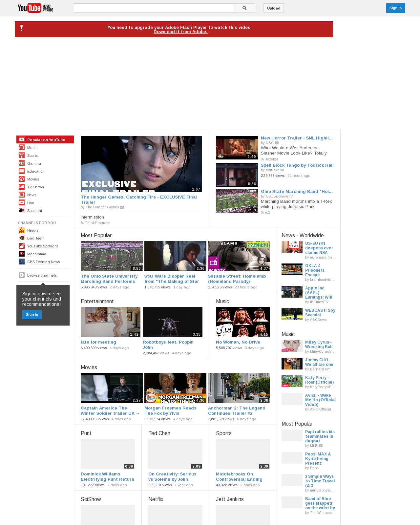
Task: Open Sesame Street Homelamb parody thumbnail
Action: point(239,256)
